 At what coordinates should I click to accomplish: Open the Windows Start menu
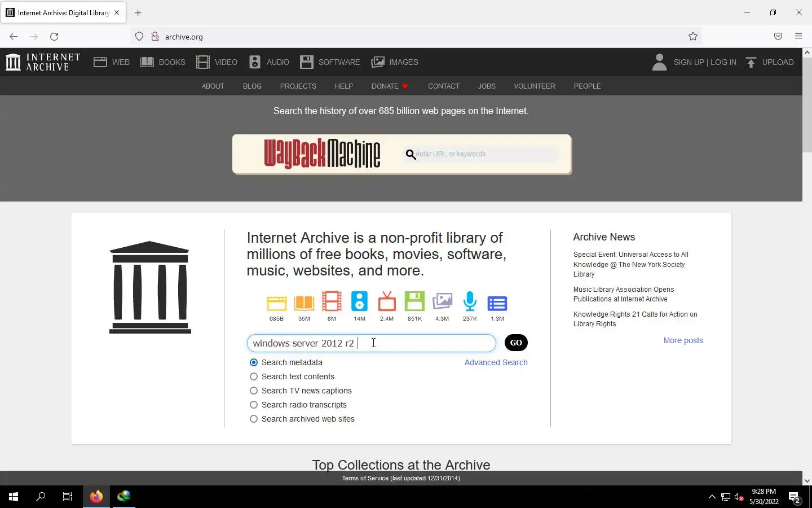[14, 497]
